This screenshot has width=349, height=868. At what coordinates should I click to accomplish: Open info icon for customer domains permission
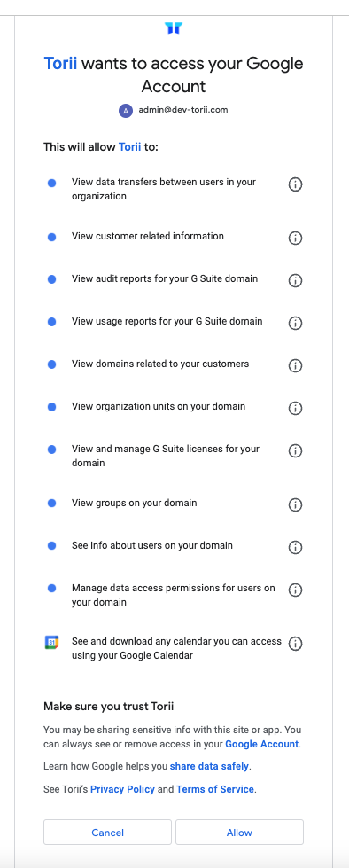click(x=295, y=365)
